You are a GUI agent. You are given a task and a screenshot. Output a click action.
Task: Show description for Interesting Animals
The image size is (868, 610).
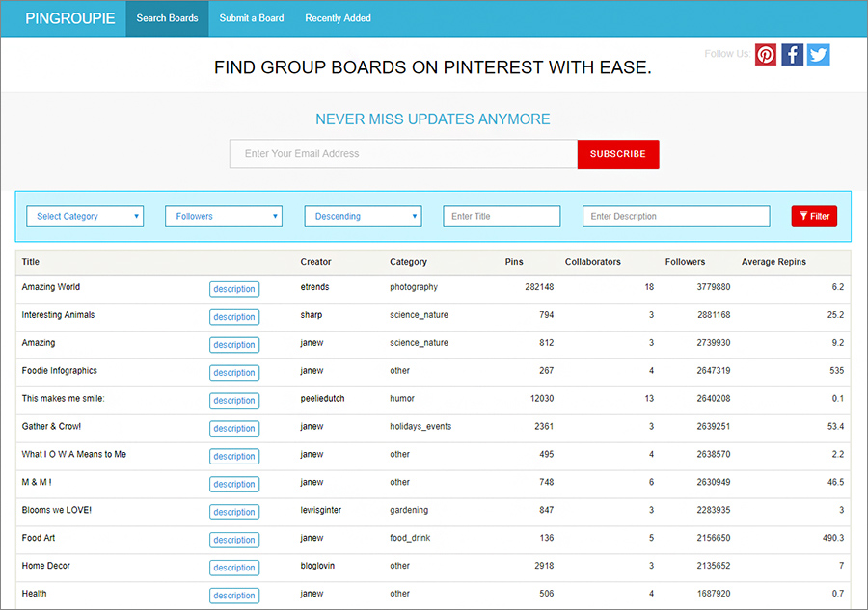click(x=234, y=317)
